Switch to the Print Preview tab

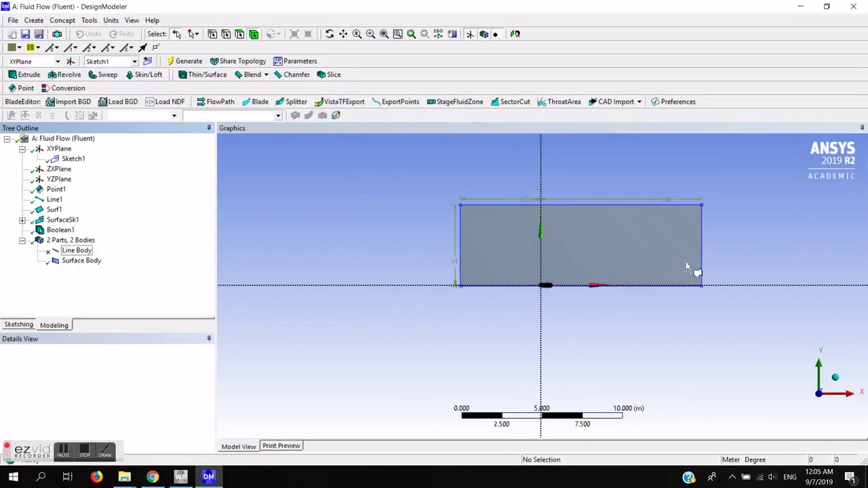(x=281, y=446)
